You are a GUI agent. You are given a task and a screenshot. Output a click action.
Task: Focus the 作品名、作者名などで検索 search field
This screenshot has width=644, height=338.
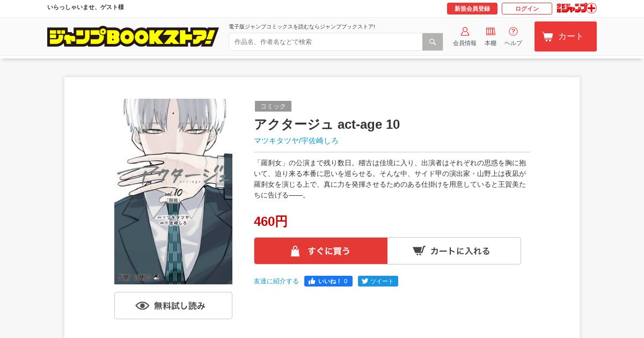point(326,42)
